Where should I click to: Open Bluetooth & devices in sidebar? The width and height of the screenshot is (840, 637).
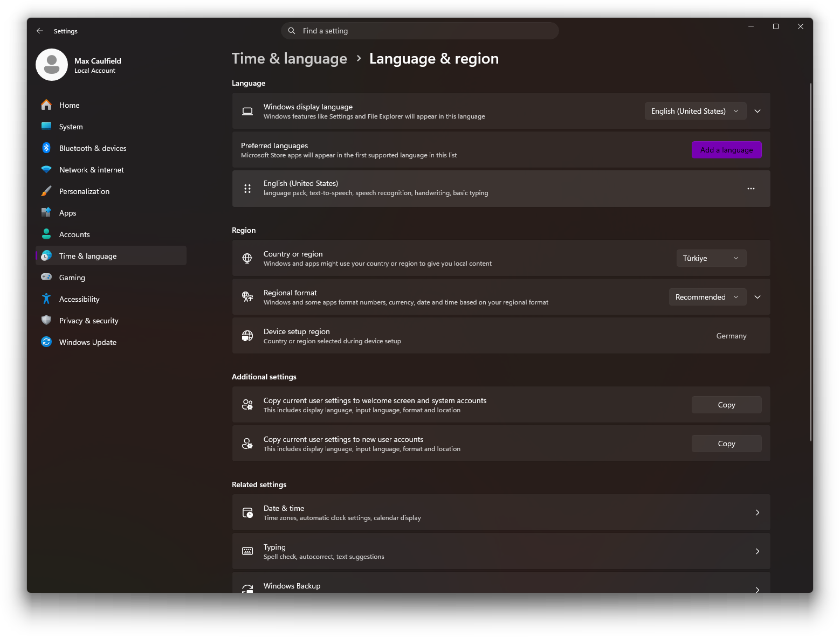pyautogui.click(x=111, y=148)
